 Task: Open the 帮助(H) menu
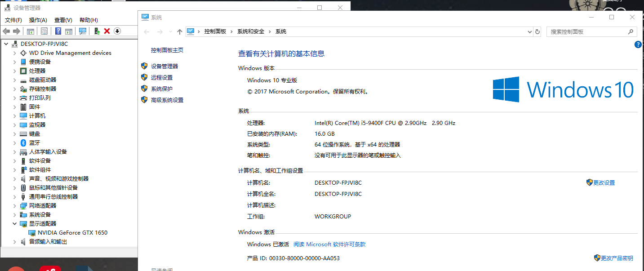point(89,20)
